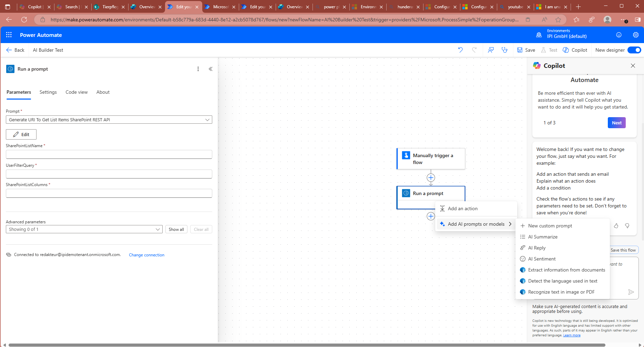Click the horizontal scrollbar at bottom
The image size is (644, 347).
[x=307, y=345]
